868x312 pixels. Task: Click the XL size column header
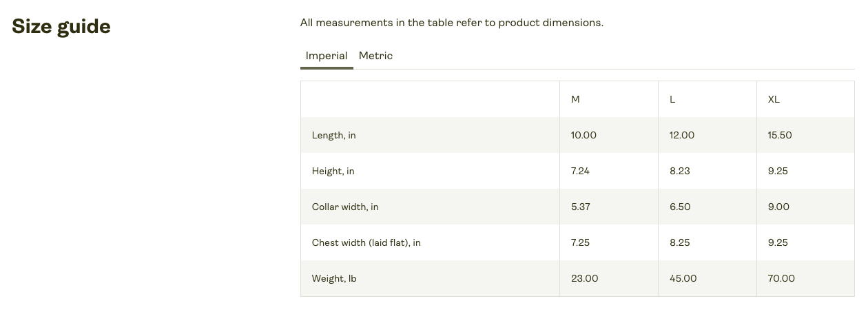[x=774, y=99]
